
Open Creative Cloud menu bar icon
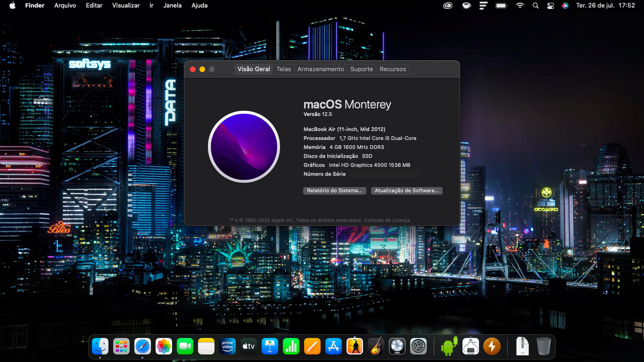pyautogui.click(x=448, y=6)
